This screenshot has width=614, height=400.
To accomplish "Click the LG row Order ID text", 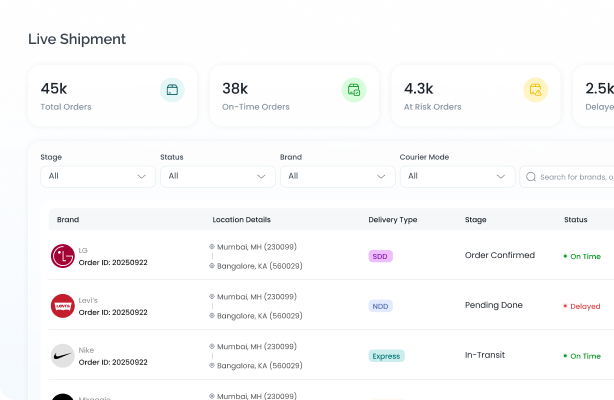I will pos(113,262).
